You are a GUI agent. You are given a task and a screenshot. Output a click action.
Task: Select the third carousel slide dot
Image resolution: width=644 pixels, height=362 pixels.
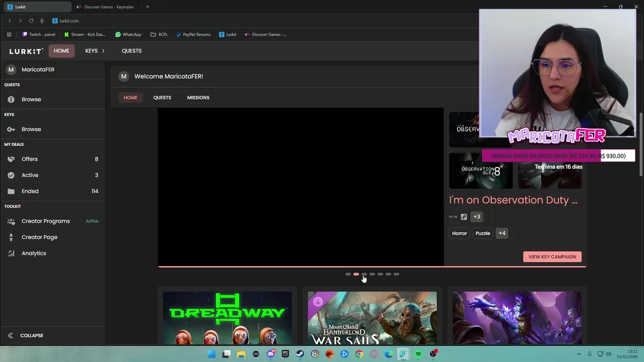click(x=364, y=275)
